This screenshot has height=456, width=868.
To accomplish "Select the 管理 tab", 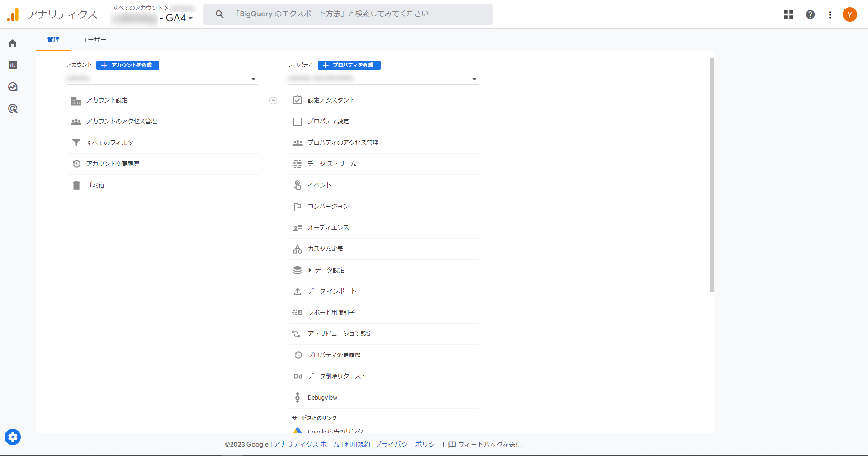I will [53, 40].
